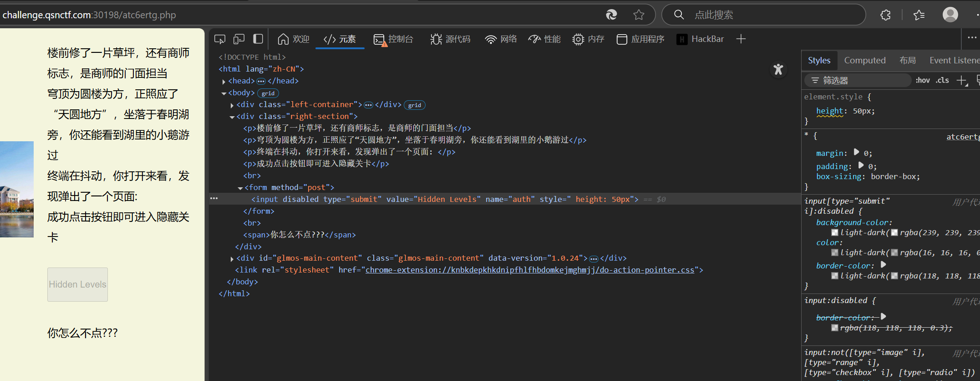Open the HackBar tab
This screenshot has height=381, width=980.
click(x=700, y=39)
